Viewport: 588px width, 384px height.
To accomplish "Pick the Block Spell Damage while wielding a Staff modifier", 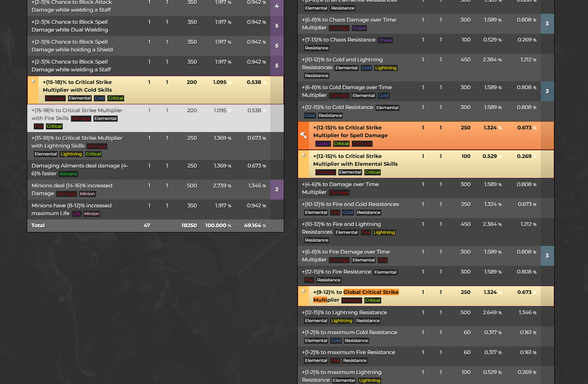I will (155, 66).
